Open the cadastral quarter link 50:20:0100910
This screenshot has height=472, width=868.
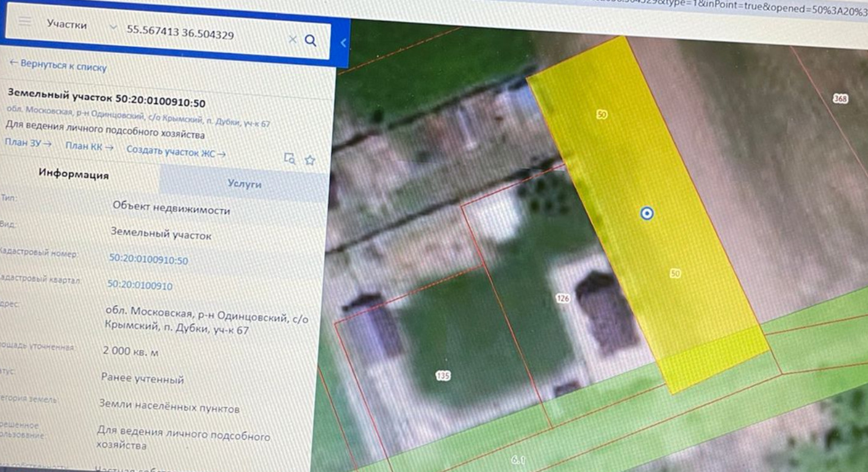click(140, 285)
